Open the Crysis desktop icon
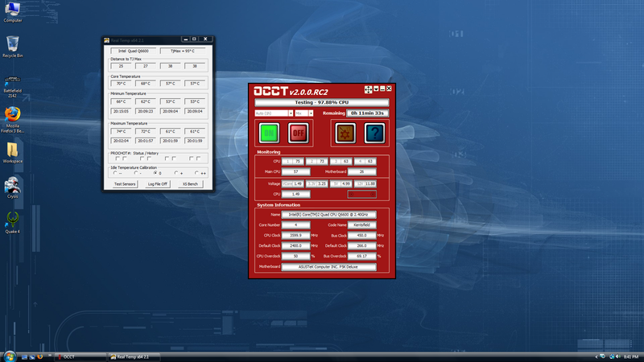 [x=12, y=185]
